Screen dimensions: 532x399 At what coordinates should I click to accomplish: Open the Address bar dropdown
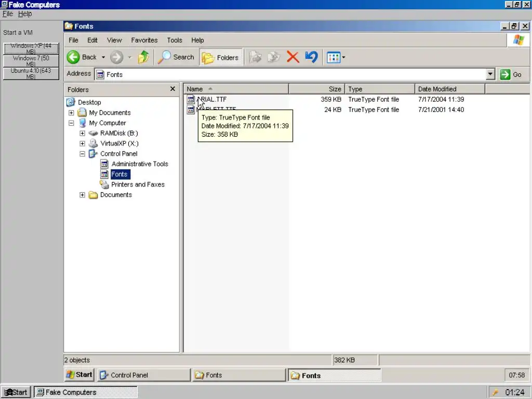pos(490,74)
